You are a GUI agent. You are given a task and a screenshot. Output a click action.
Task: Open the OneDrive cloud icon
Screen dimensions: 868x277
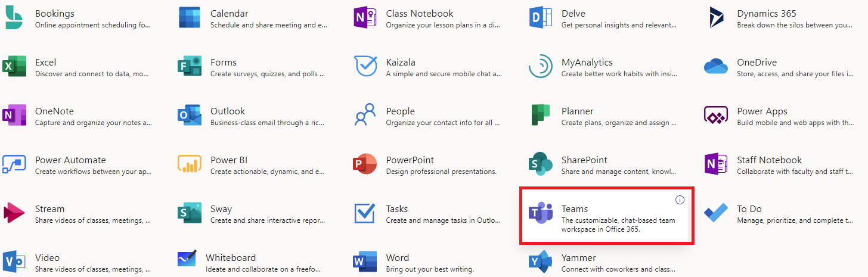(x=716, y=66)
